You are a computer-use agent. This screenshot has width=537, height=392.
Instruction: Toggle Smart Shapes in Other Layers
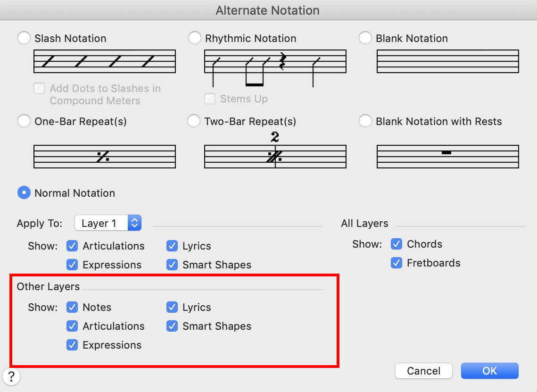(x=172, y=326)
